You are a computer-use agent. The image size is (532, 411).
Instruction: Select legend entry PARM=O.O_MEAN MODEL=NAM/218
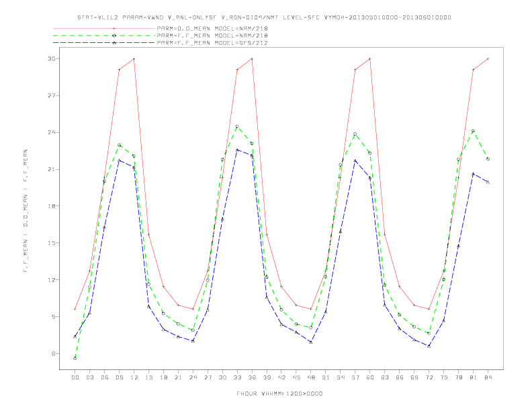point(212,28)
